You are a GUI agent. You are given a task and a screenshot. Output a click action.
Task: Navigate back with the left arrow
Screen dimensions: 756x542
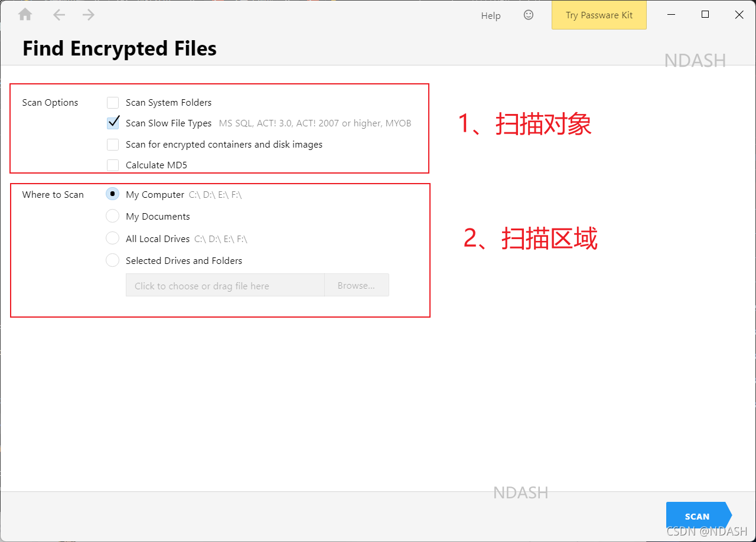coord(58,15)
